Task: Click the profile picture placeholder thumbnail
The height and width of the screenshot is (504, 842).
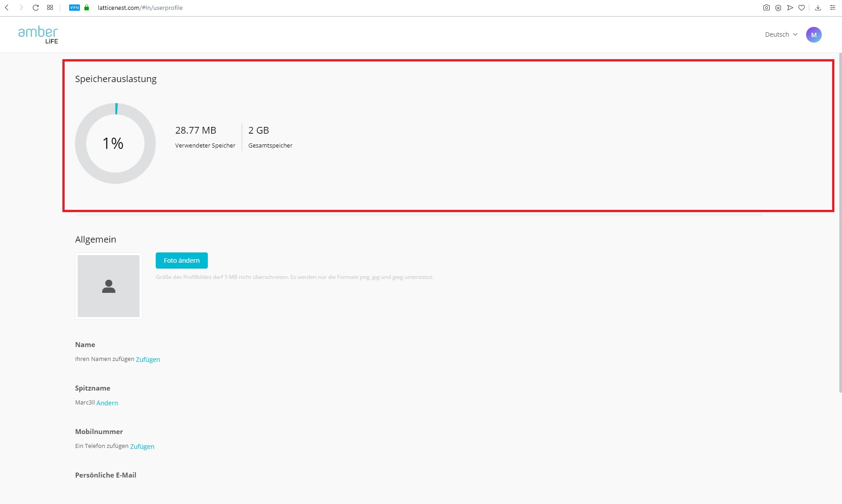Action: click(x=109, y=286)
